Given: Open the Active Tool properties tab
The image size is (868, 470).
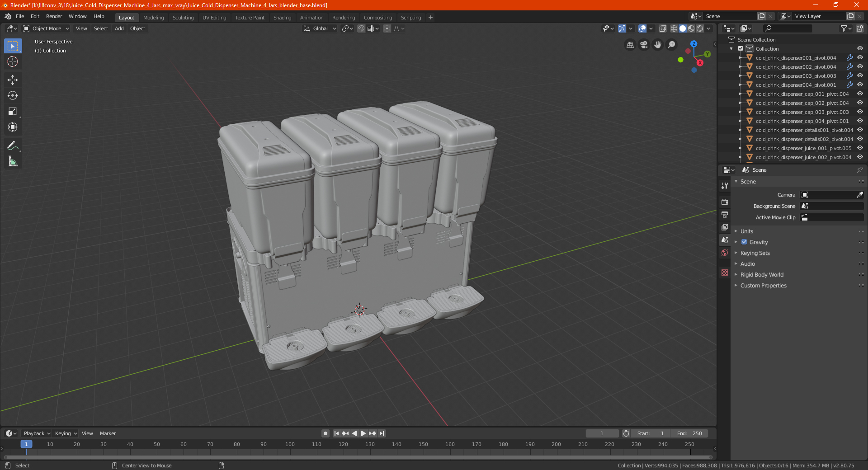Looking at the screenshot, I should pos(725,185).
